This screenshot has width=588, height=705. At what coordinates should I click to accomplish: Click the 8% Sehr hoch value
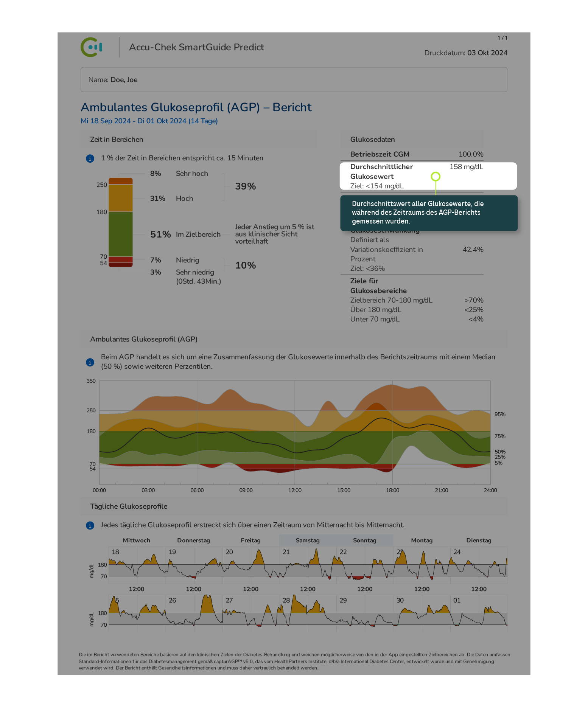tap(156, 174)
